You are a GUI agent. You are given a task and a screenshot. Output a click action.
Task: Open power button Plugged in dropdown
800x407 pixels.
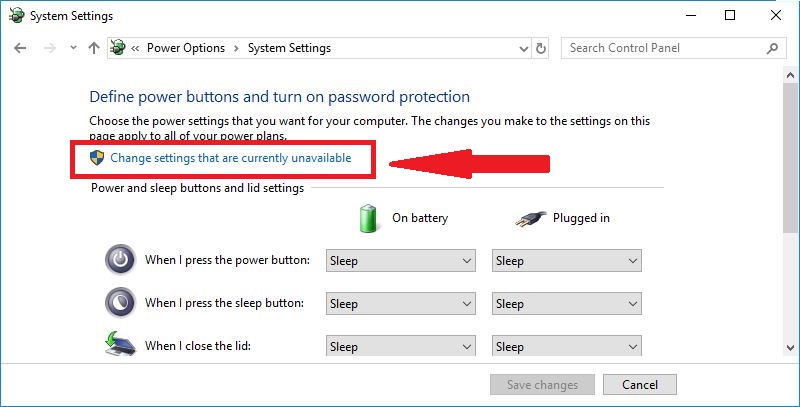(x=567, y=261)
